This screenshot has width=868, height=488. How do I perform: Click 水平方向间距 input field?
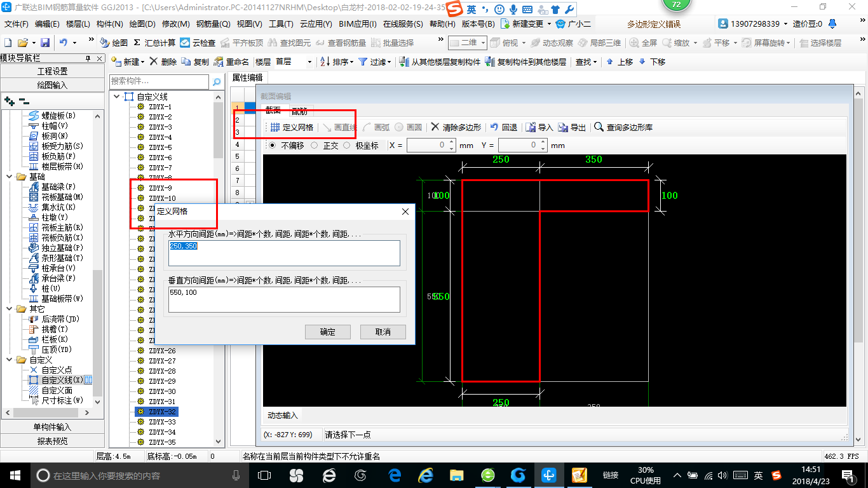click(x=285, y=253)
